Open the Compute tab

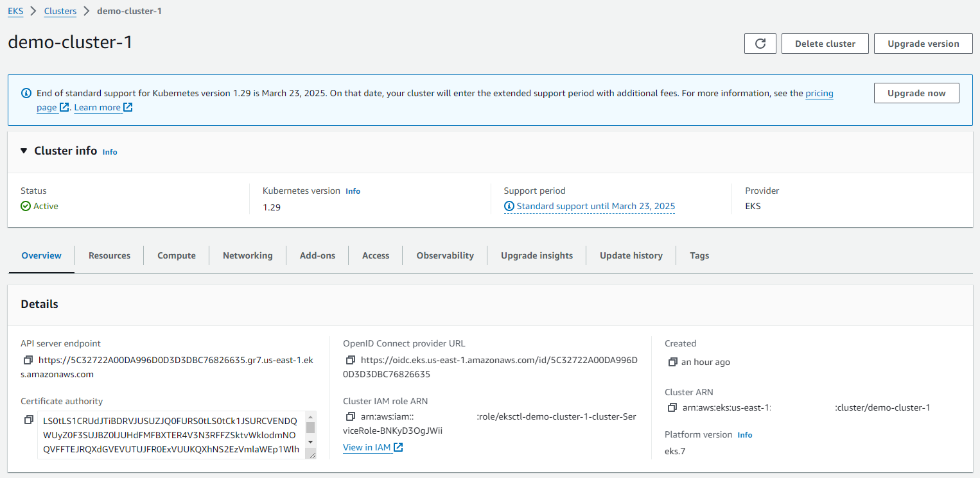pyautogui.click(x=177, y=255)
